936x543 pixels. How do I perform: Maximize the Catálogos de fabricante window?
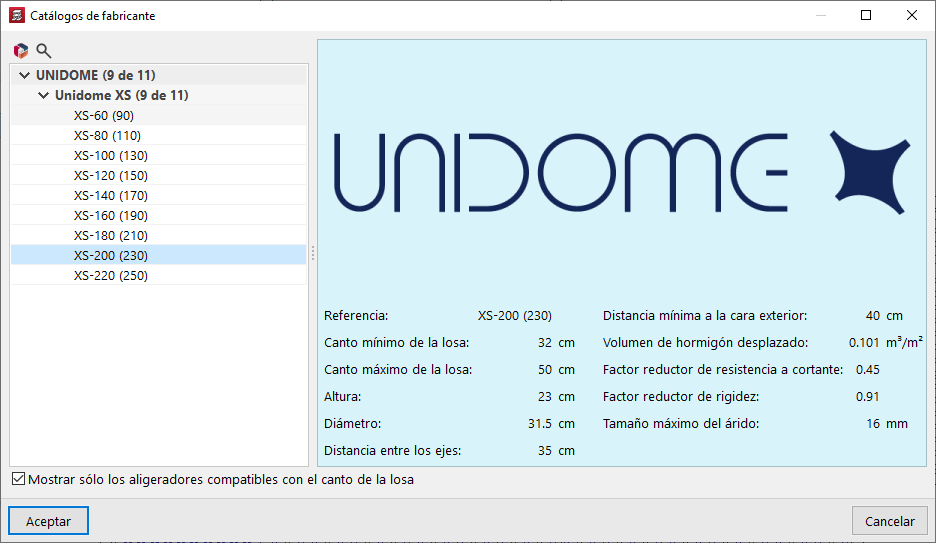click(x=866, y=15)
